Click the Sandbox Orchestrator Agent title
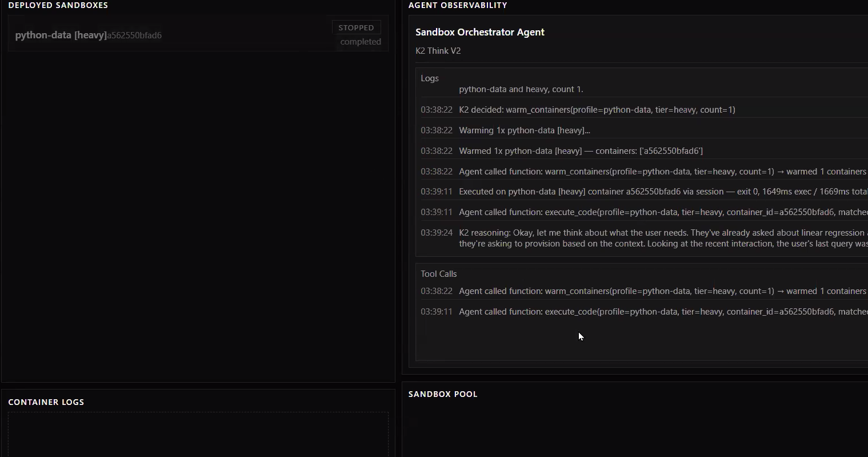The image size is (868, 457). pos(480,32)
